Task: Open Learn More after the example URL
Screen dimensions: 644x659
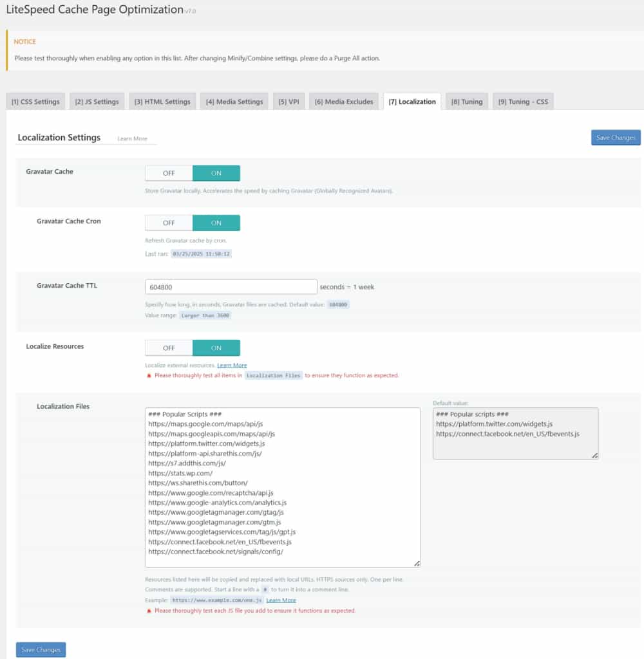Action: click(x=281, y=599)
